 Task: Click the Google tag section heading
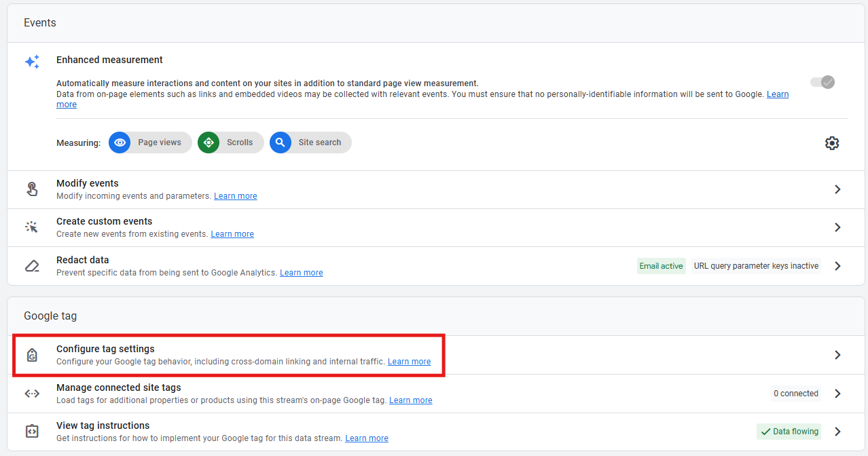click(x=50, y=316)
